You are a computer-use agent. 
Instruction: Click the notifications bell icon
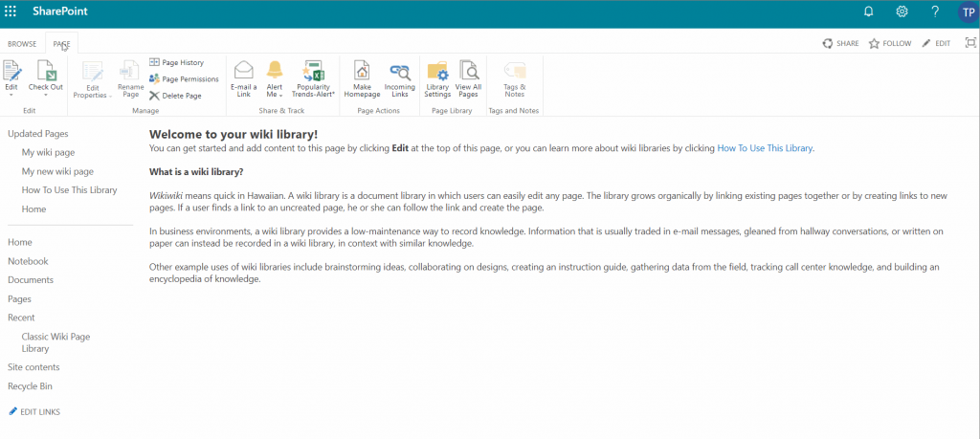pos(869,11)
